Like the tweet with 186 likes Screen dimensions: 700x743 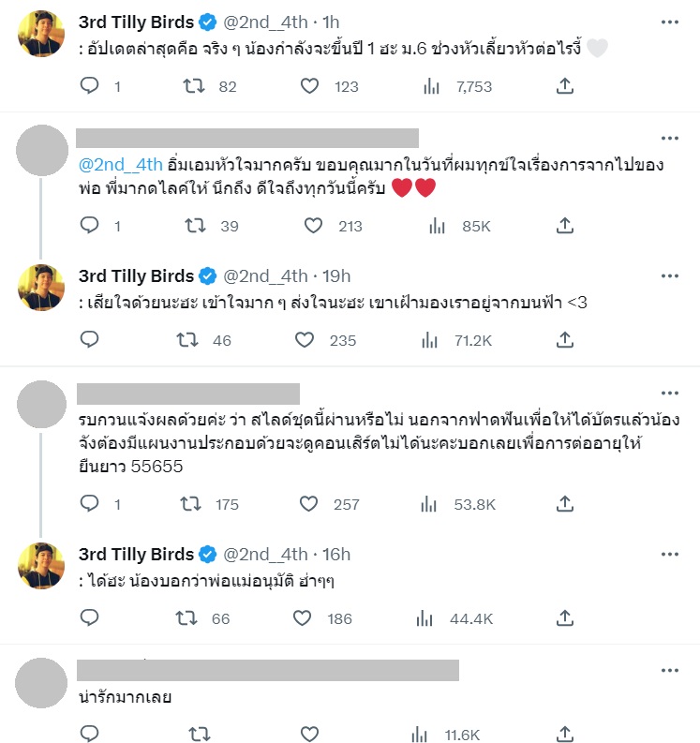click(x=304, y=618)
